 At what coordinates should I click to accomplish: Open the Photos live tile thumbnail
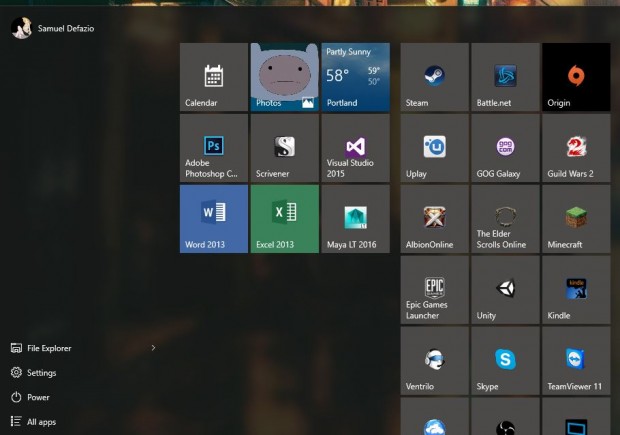tap(285, 77)
